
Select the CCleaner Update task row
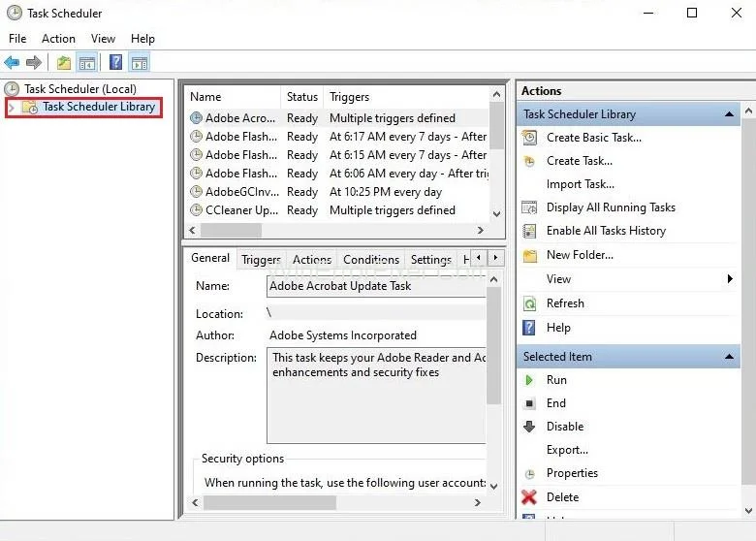[x=240, y=210]
